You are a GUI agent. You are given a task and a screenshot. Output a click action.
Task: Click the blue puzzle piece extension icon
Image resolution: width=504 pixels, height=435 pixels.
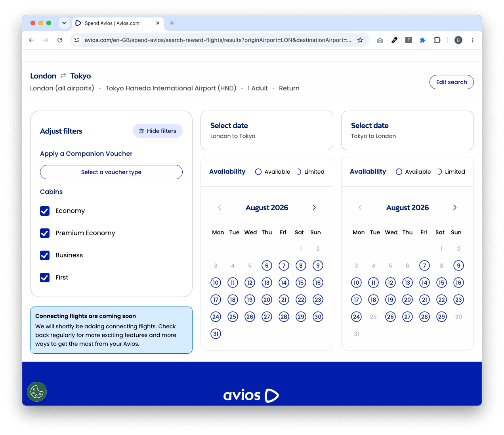(423, 40)
